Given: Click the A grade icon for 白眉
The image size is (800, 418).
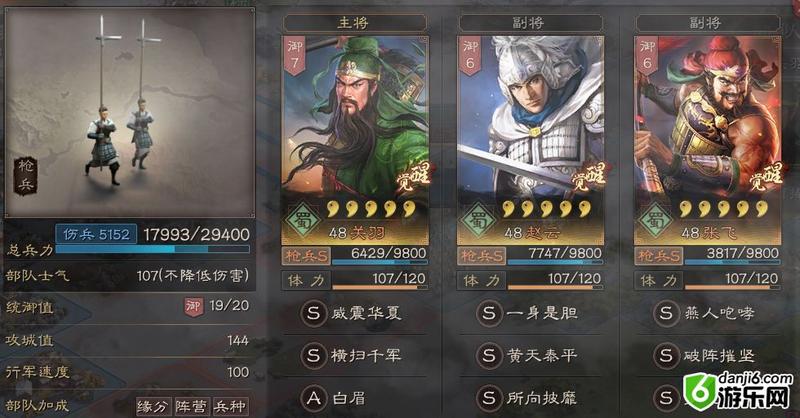Looking at the screenshot, I should [x=313, y=398].
